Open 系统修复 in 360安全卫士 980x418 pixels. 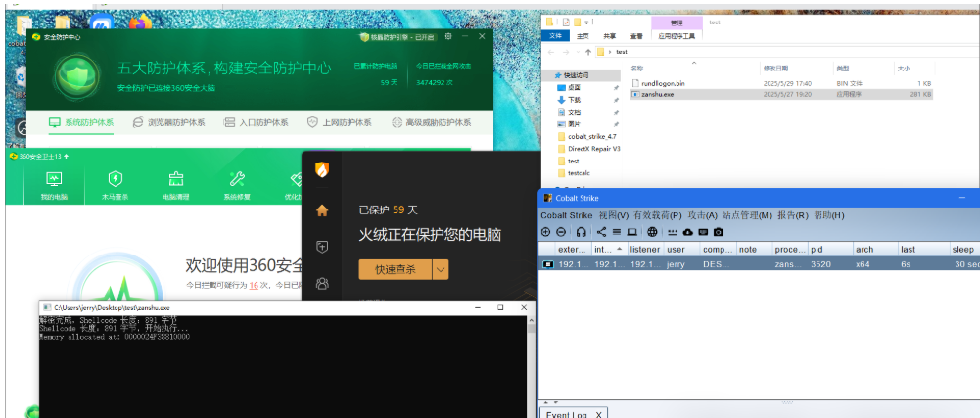[237, 186]
